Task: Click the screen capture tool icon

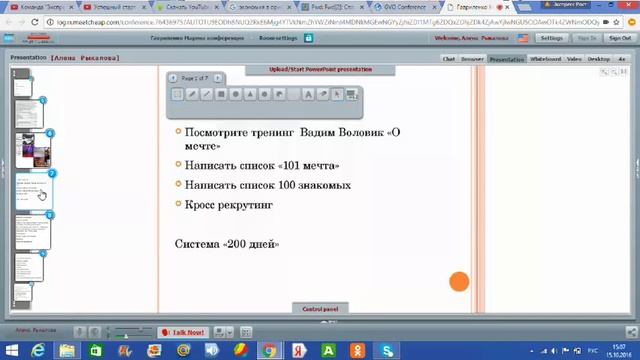Action: tap(352, 94)
